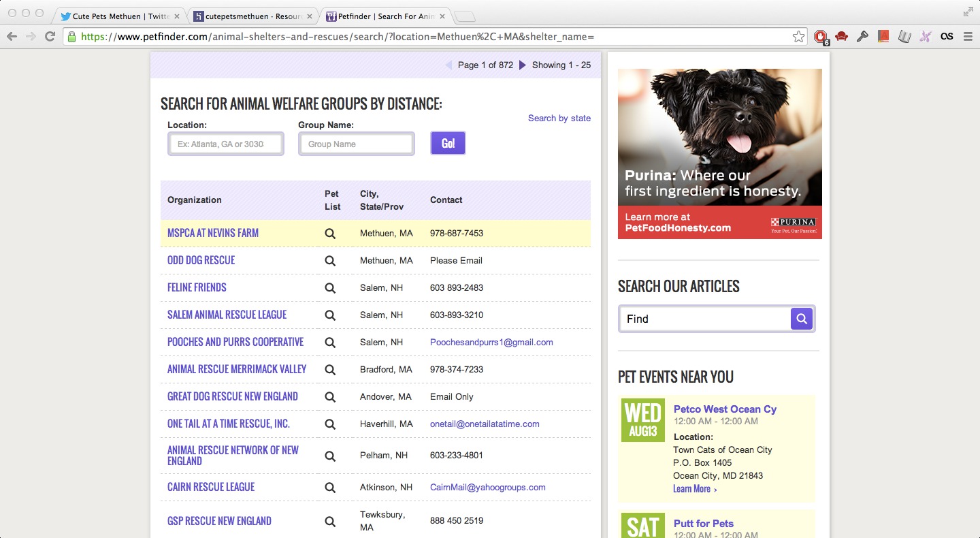Screen dimensions: 980x538
Task: Open Pooches and Purrs Cooperative link
Action: 235,342
